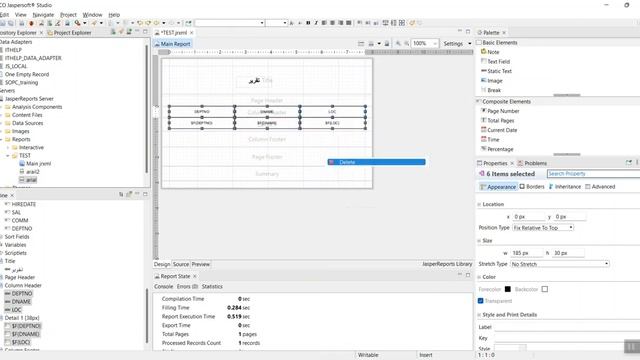Click the zoom out magnifier icon
Image resolution: width=640 pixels, height=360 pixels.
[x=407, y=43]
